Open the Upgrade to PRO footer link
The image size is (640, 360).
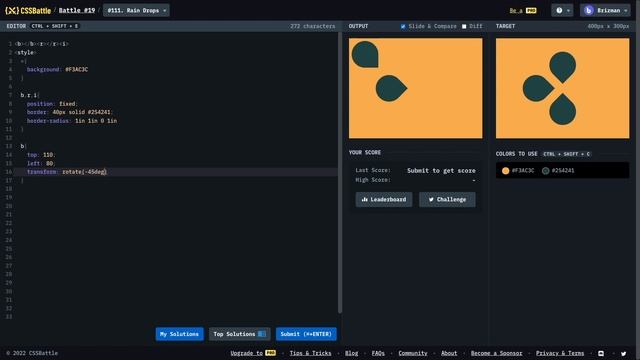click(x=253, y=353)
